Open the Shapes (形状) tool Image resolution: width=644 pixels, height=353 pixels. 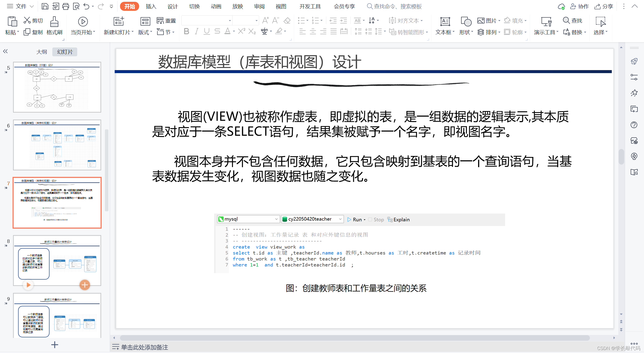466,22
